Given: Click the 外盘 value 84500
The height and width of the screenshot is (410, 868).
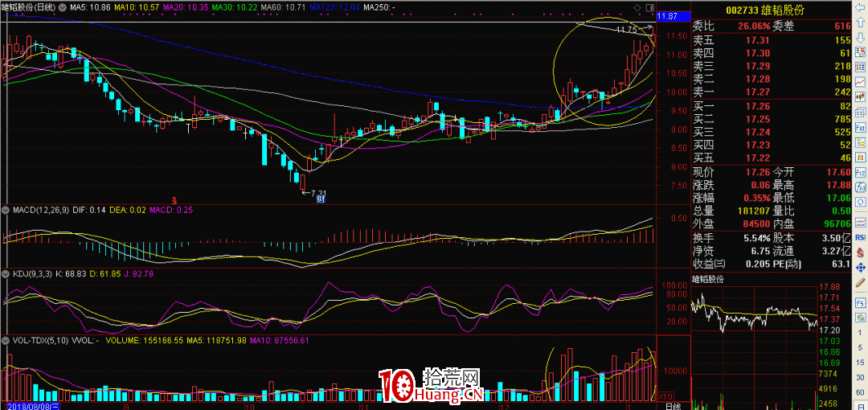Looking at the screenshot, I should click(755, 225).
